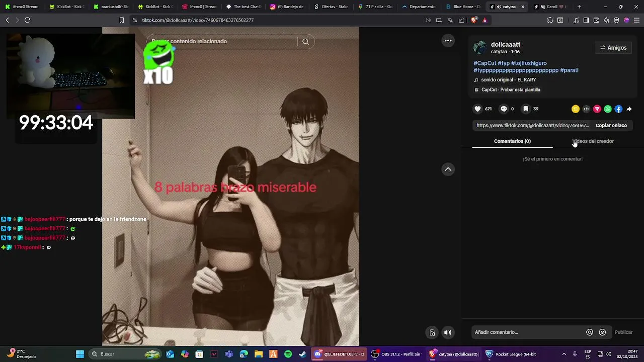Click the search magnifier in related content bar
Viewport: 644px width, 362px height.
305,42
